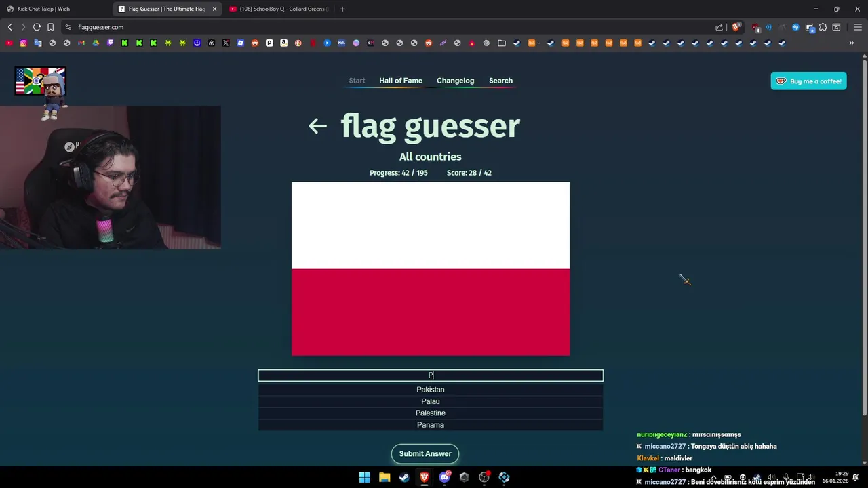This screenshot has width=868, height=488.
Task: Click the white and red flag image
Action: (431, 269)
